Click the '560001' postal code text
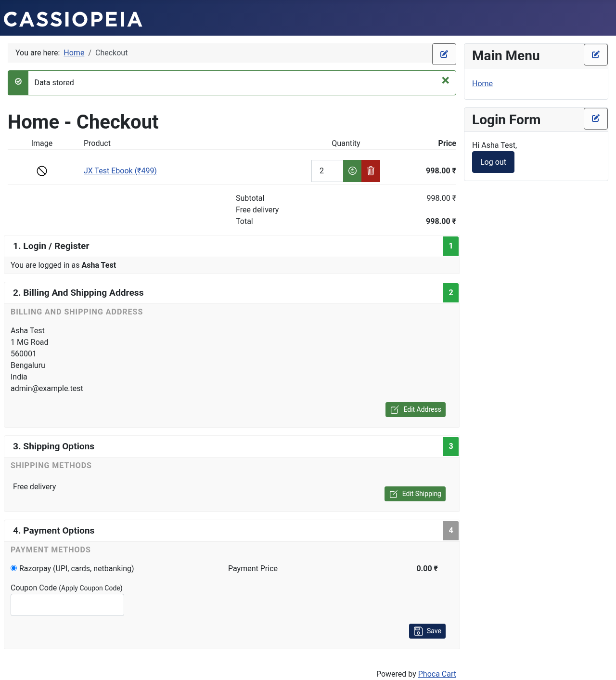The width and height of the screenshot is (616, 680). click(23, 353)
